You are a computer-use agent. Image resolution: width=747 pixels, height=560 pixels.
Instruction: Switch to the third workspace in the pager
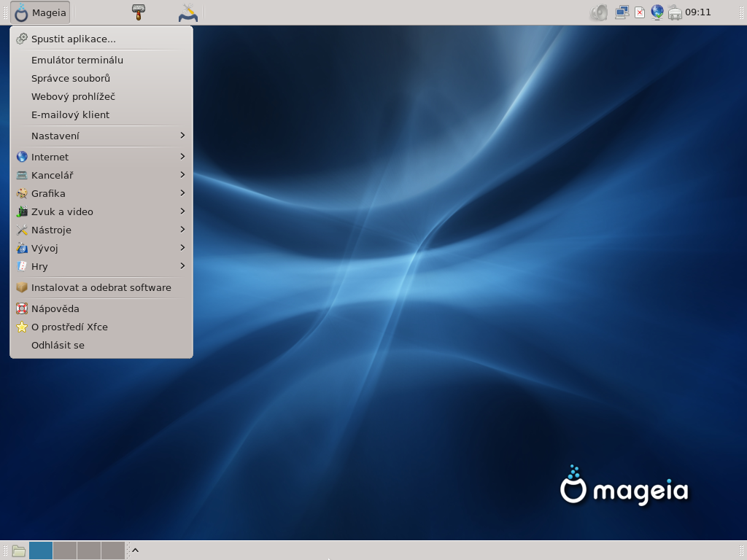coord(88,551)
